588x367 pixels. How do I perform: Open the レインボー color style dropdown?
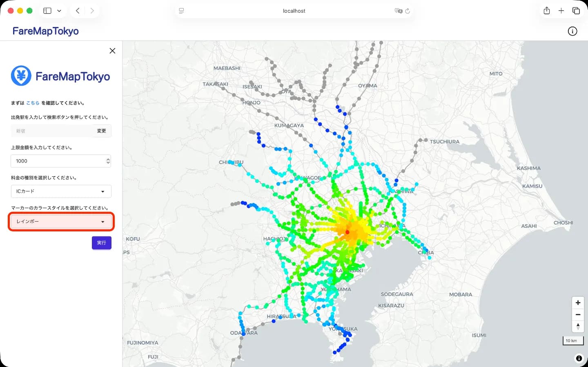coord(61,221)
